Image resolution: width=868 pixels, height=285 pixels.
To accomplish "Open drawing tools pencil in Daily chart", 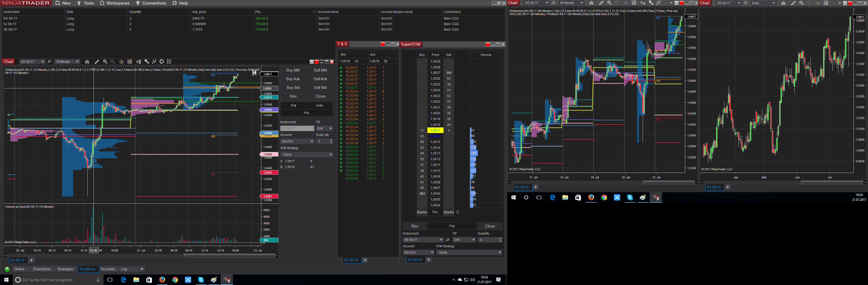I will click(x=793, y=3).
